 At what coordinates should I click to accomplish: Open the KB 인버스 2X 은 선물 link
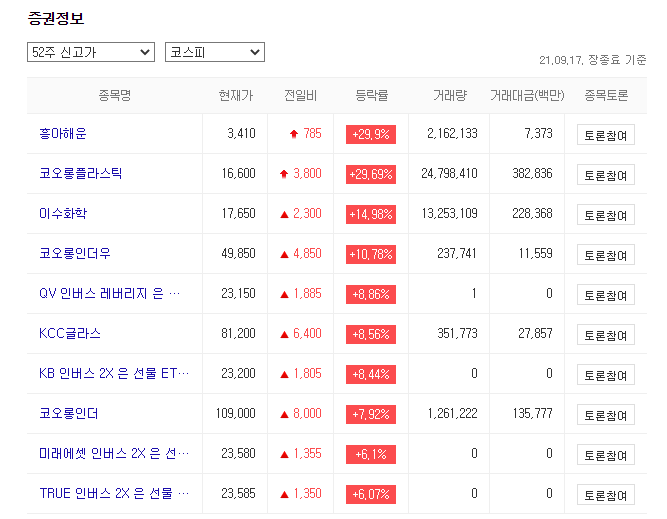tap(114, 374)
